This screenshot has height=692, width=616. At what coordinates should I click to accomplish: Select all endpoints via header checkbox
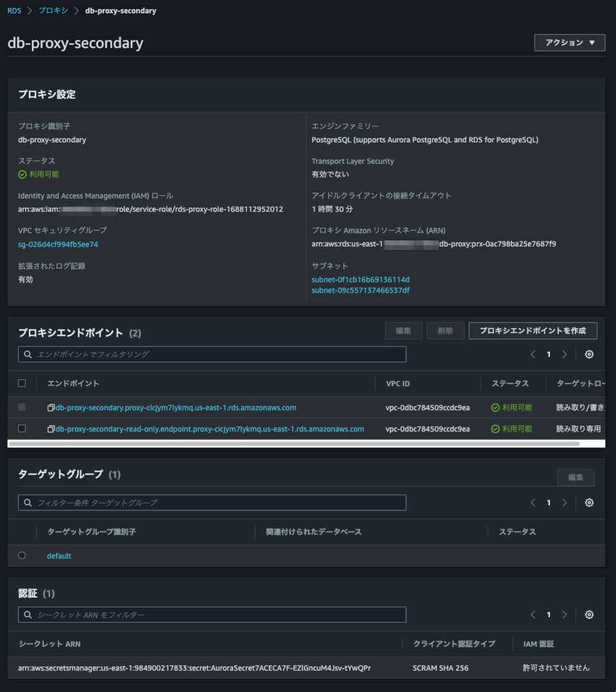point(22,383)
